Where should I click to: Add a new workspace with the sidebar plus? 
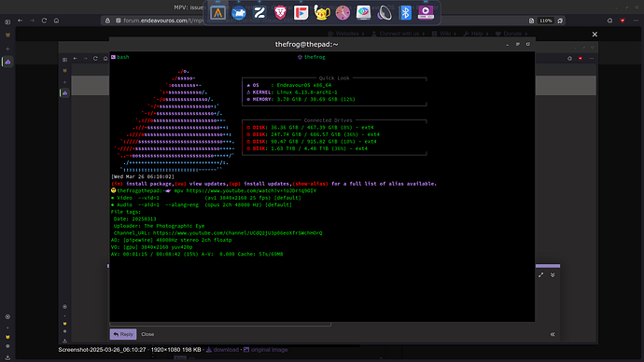click(x=7, y=49)
